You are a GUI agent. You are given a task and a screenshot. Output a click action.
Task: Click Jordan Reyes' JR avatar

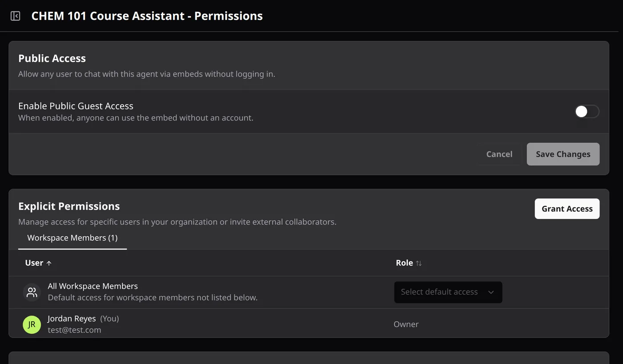tap(32, 324)
